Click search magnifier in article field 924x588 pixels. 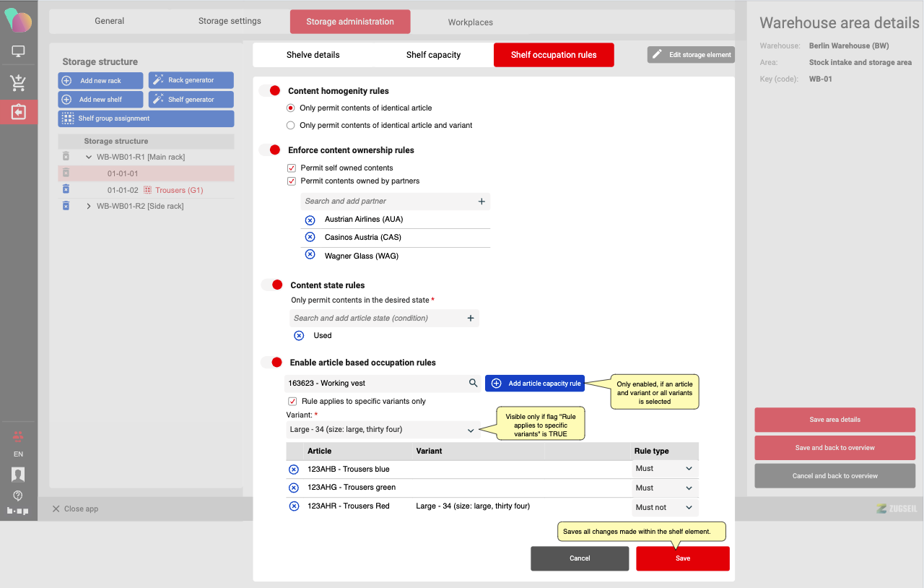(473, 384)
